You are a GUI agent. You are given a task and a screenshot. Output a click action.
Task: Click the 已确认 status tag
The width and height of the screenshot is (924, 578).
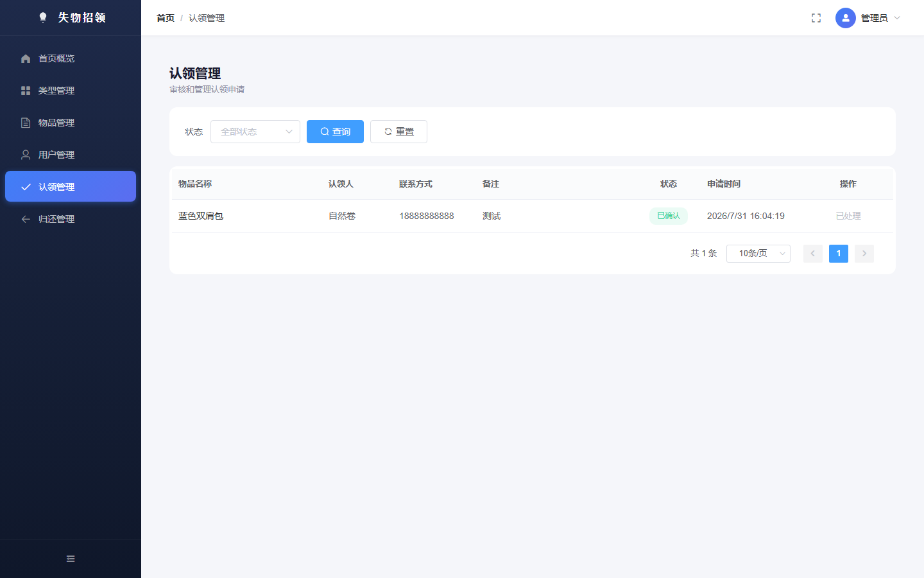pyautogui.click(x=669, y=216)
